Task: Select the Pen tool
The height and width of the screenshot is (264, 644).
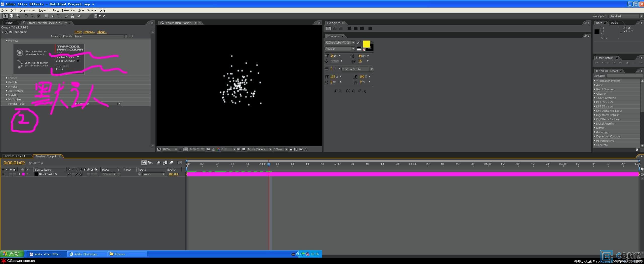Action: click(x=52, y=16)
